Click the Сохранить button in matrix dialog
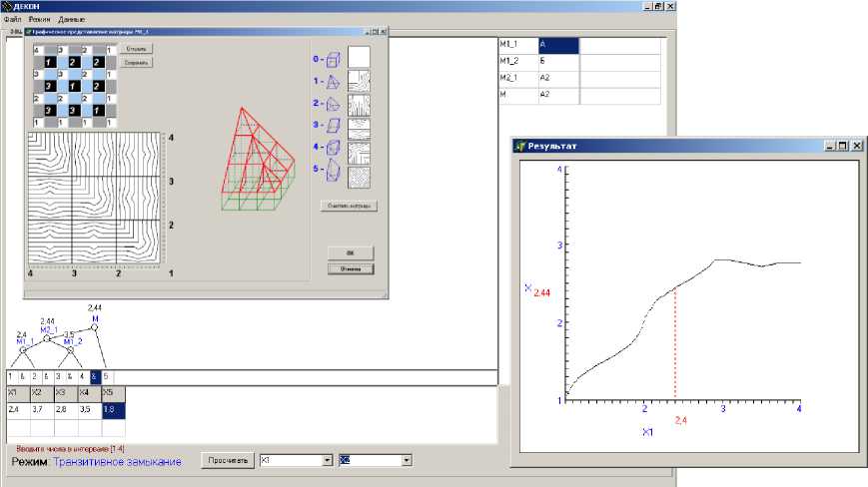 [136, 63]
